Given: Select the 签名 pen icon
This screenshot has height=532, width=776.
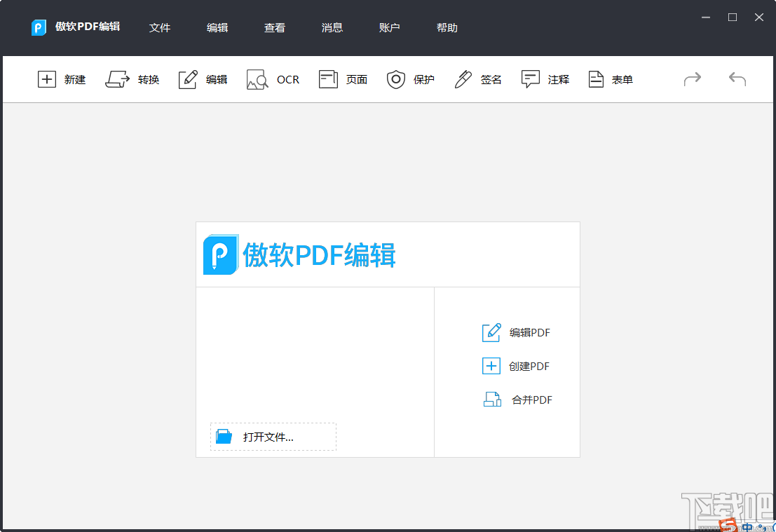Looking at the screenshot, I should coord(463,79).
